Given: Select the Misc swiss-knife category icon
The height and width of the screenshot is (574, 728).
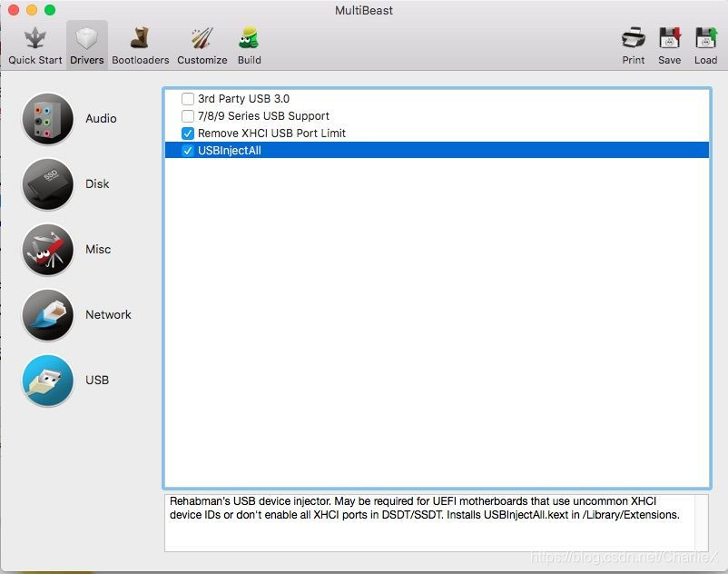Looking at the screenshot, I should pos(48,250).
